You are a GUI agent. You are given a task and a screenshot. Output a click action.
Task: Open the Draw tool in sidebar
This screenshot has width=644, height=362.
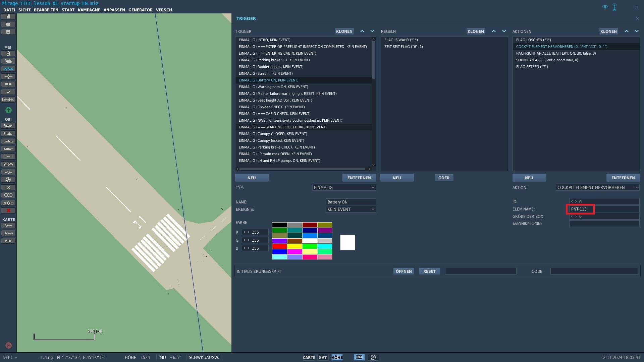[8, 233]
